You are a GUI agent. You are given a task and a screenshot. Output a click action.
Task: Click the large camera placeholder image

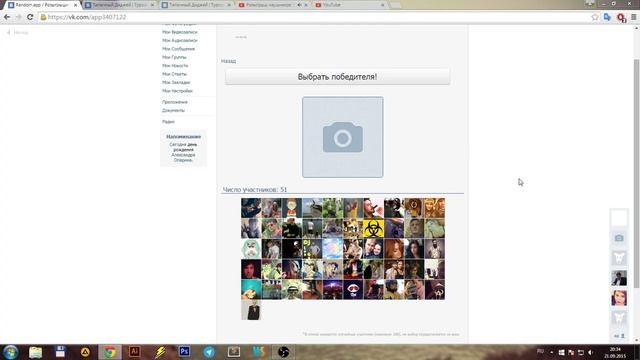tap(342, 137)
